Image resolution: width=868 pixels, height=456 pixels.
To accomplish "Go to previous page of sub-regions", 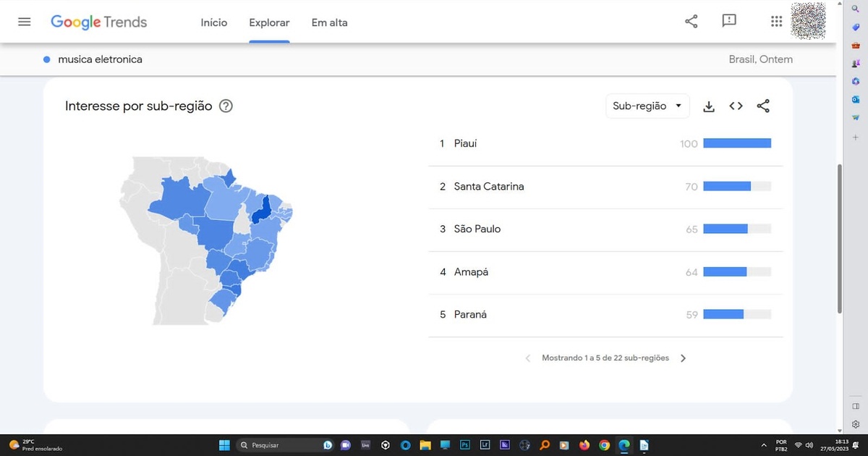I will click(x=527, y=358).
